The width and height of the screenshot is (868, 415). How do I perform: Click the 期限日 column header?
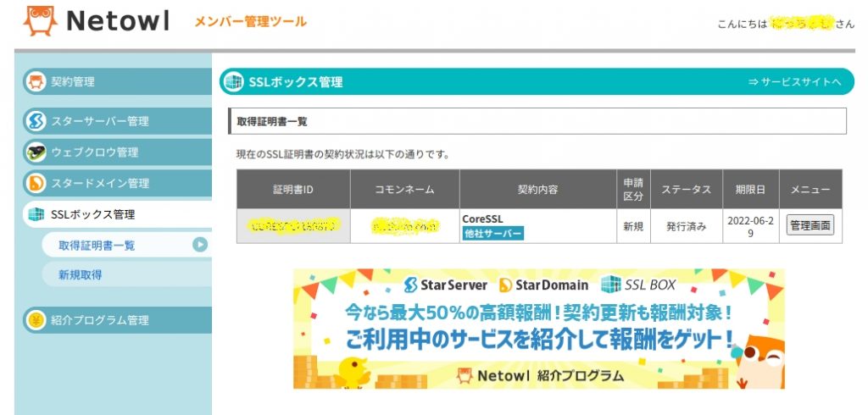(x=751, y=189)
